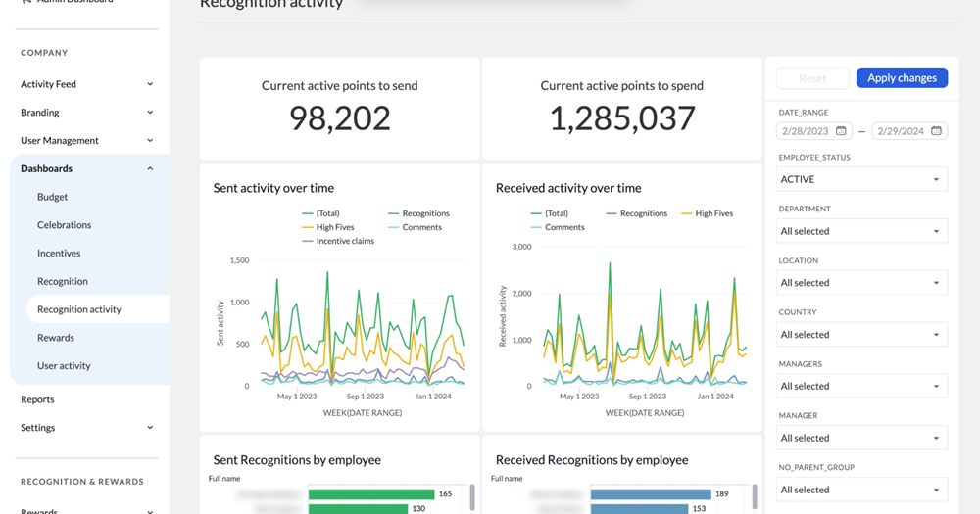Toggle Comments series in Sent activity legend

click(x=415, y=227)
